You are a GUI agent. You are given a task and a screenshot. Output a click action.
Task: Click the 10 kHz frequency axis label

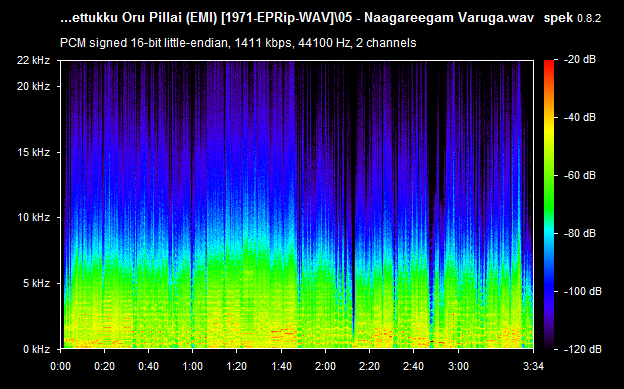[33, 217]
